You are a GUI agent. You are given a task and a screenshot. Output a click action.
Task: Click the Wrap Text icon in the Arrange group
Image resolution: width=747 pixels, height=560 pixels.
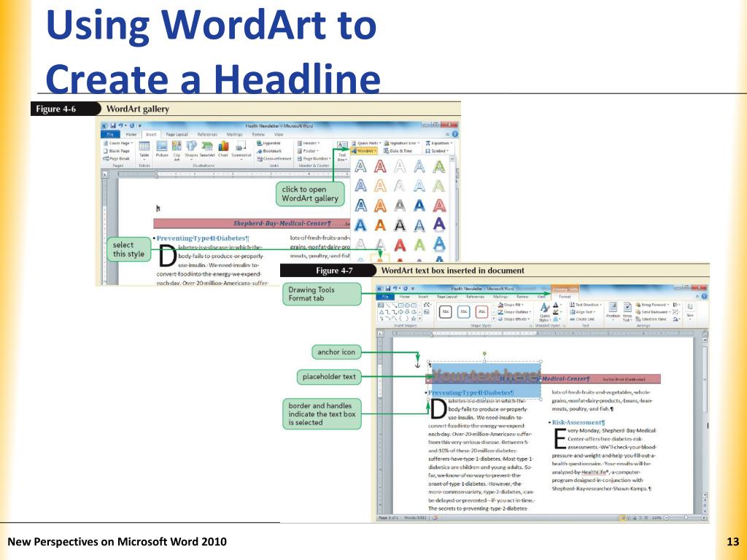pos(627,311)
